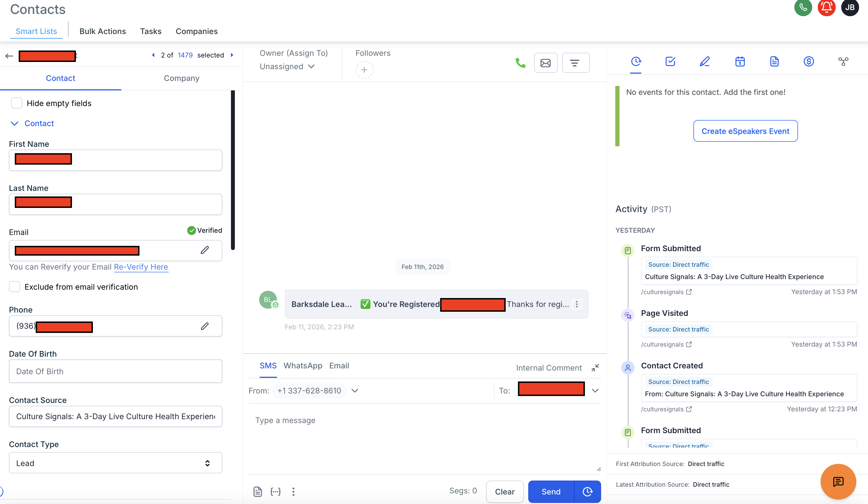Click the Create eSpeakers Event button
This screenshot has width=868, height=504.
point(745,131)
